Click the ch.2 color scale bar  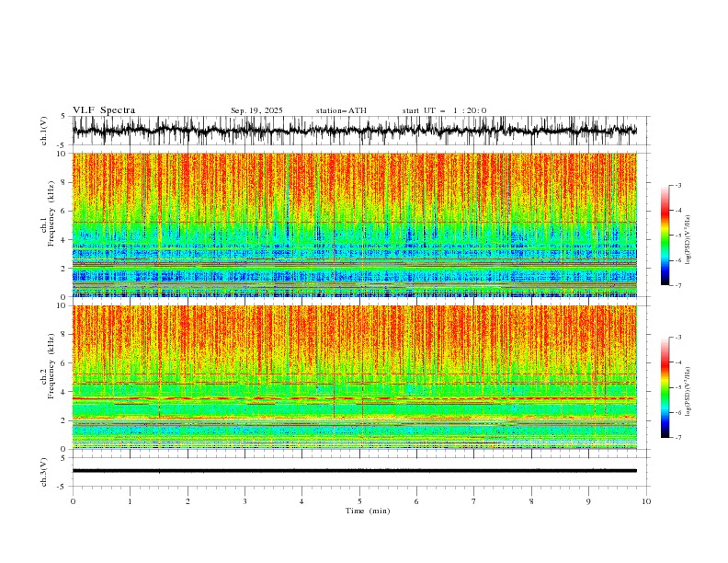665,387
